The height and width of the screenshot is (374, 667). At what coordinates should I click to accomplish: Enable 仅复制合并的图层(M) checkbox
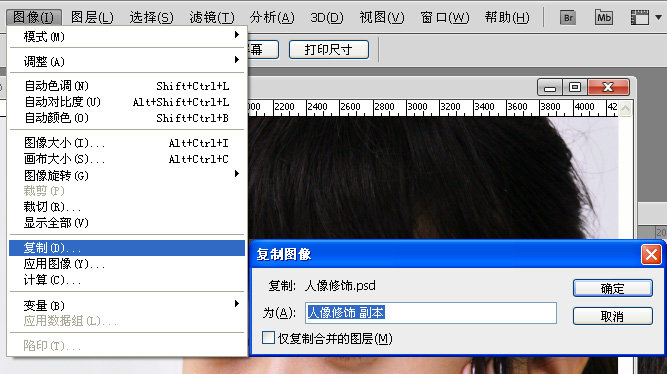click(268, 338)
